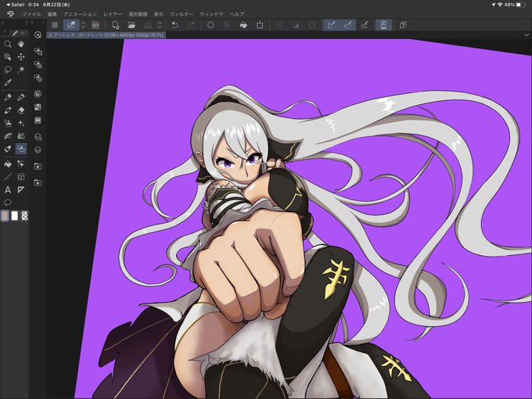This screenshot has height=399, width=532.
Task: Collapse the palette dock double-left chevron
Action: 2,23
